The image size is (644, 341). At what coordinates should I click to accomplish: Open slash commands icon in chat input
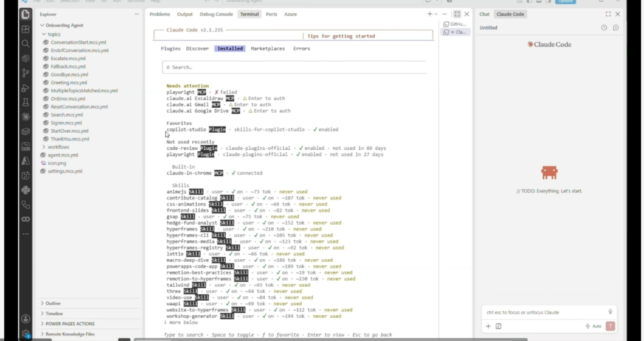coord(498,326)
